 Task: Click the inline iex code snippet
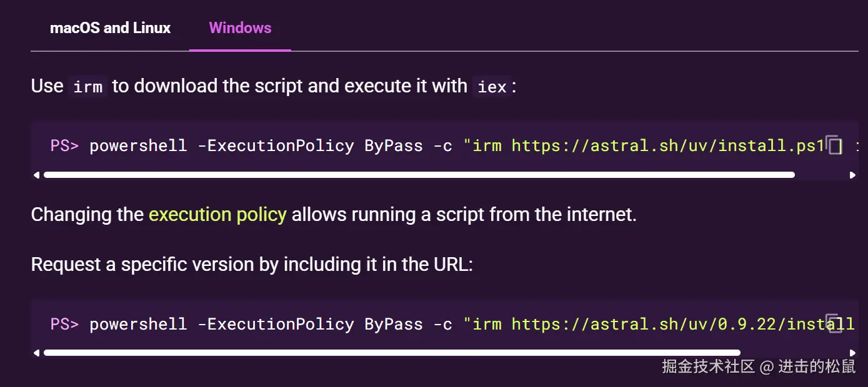(x=492, y=87)
